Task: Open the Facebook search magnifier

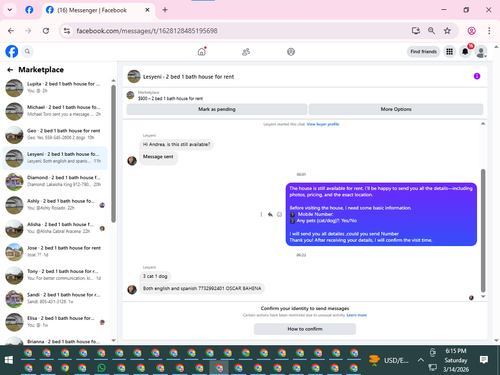Action: click(27, 51)
